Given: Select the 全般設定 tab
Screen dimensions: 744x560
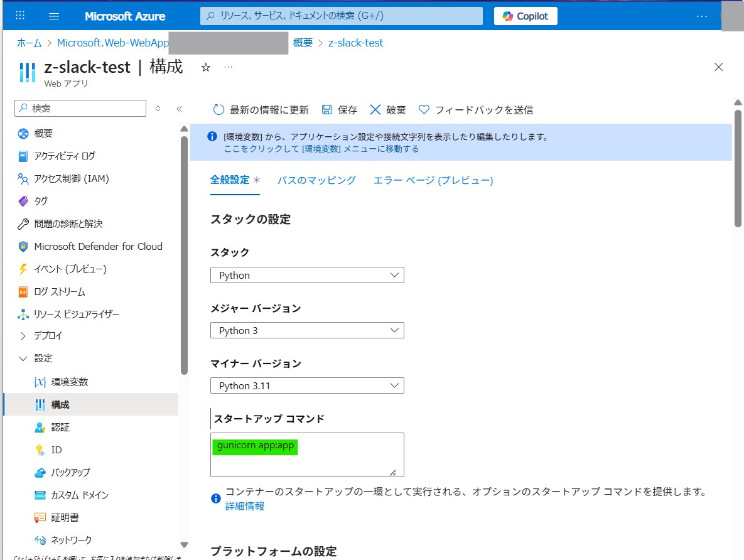Looking at the screenshot, I should [235, 180].
